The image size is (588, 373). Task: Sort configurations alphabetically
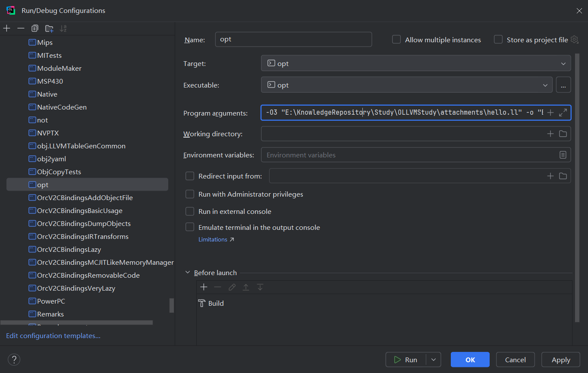click(x=63, y=28)
